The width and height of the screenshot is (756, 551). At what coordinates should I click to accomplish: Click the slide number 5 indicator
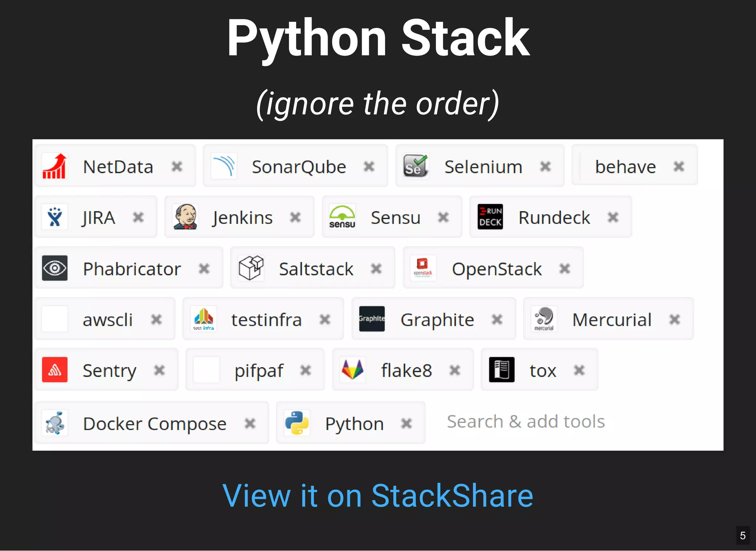[x=743, y=535]
